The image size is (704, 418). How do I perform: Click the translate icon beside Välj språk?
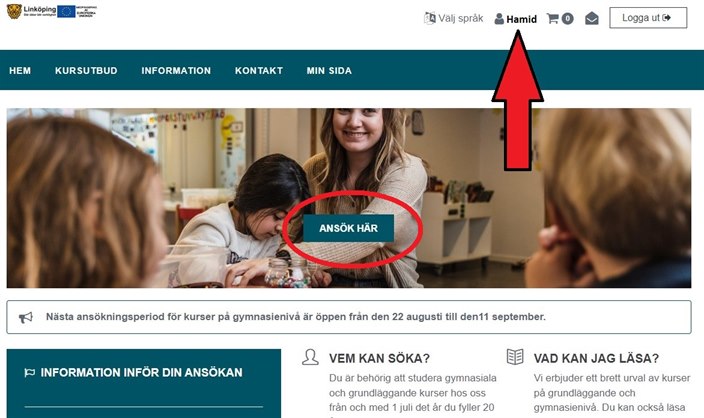[x=430, y=18]
